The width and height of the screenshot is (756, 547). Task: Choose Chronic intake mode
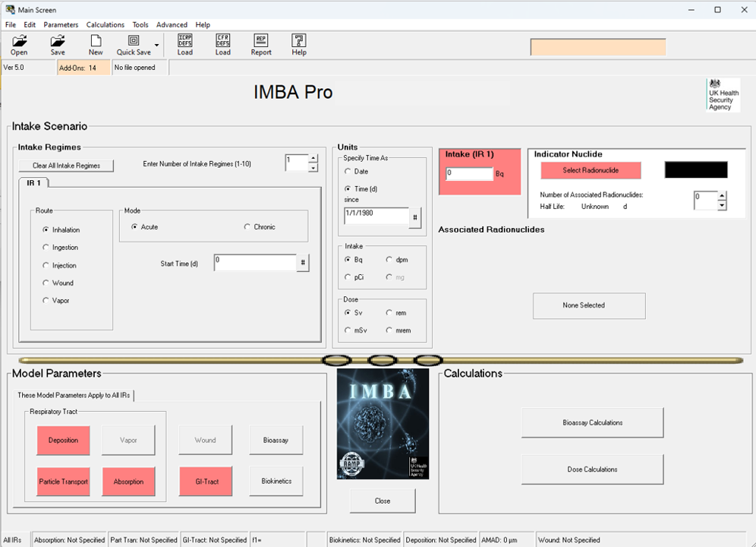click(248, 227)
